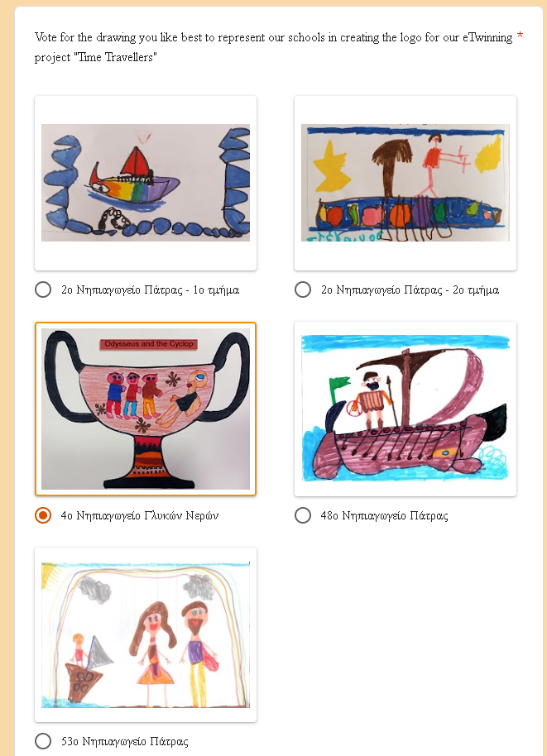Click label text 2ο Νηπιαγωγείο Πάτρας - 2ο τμήμα
This screenshot has width=547, height=756.
click(x=410, y=289)
